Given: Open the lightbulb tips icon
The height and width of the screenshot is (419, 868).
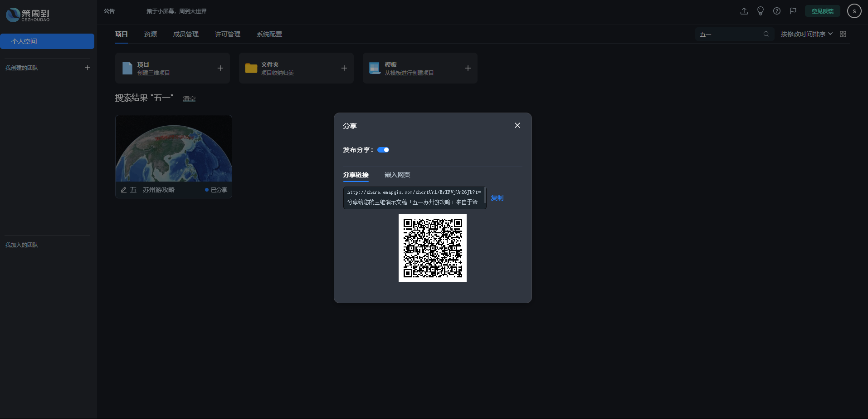Looking at the screenshot, I should [761, 11].
